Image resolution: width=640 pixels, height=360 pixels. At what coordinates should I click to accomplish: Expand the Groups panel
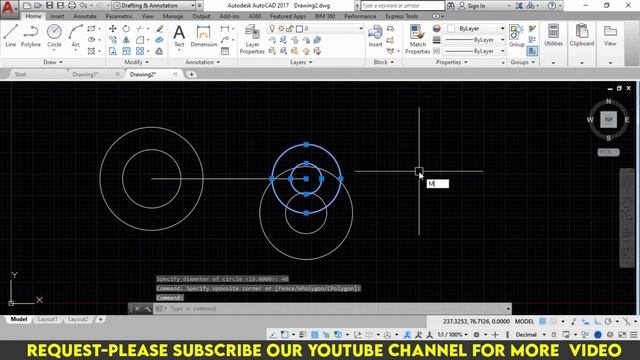click(x=522, y=62)
